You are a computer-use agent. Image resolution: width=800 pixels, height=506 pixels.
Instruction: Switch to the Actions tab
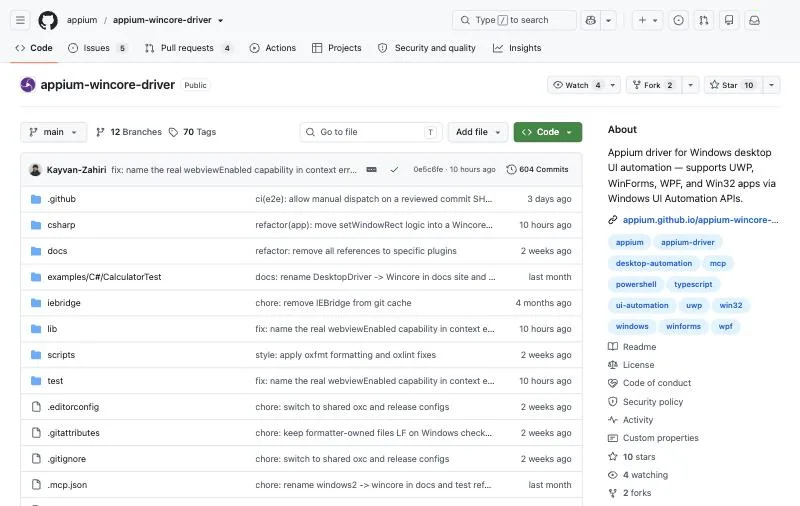click(x=272, y=48)
